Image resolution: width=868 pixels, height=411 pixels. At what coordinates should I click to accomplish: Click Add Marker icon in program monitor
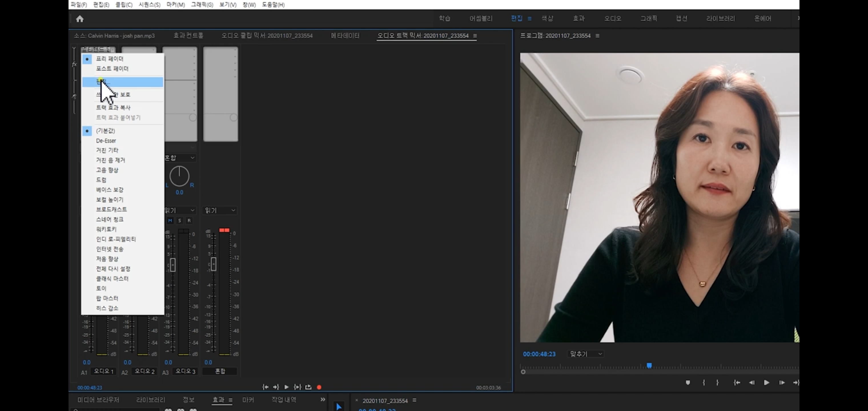point(688,382)
